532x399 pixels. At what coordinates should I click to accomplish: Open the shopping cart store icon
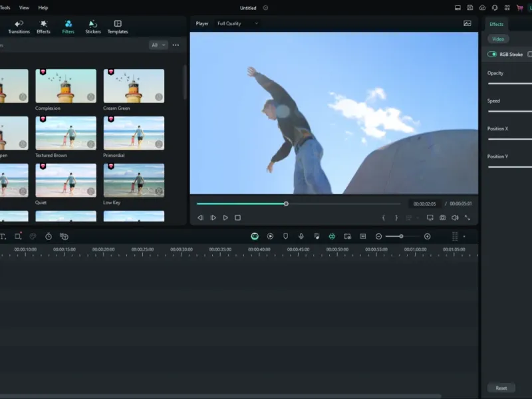click(x=519, y=7)
